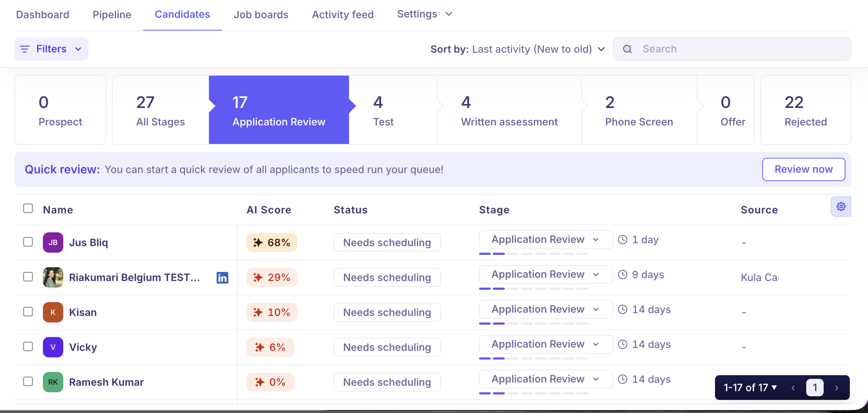The width and height of the screenshot is (868, 413).
Task: Open the Job boards tab
Action: 261,15
